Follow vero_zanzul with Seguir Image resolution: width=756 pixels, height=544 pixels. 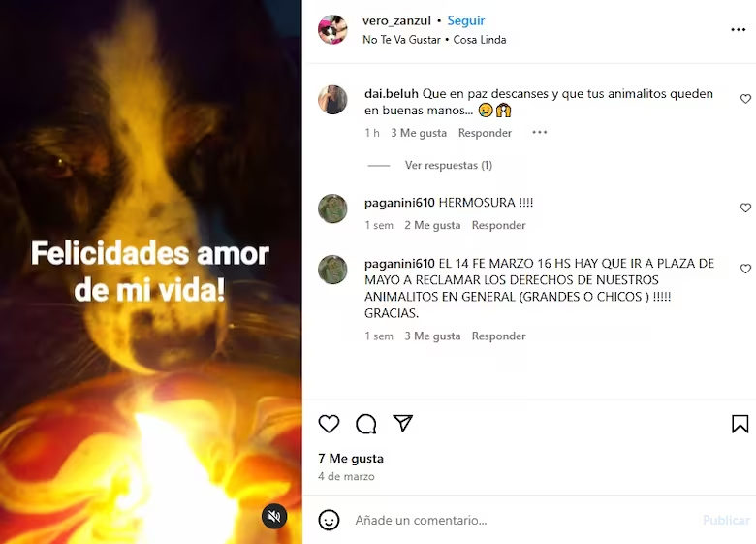(x=466, y=20)
